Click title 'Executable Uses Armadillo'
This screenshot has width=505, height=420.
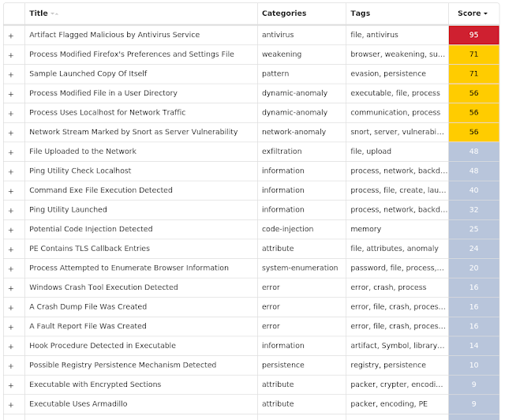pyautogui.click(x=78, y=403)
